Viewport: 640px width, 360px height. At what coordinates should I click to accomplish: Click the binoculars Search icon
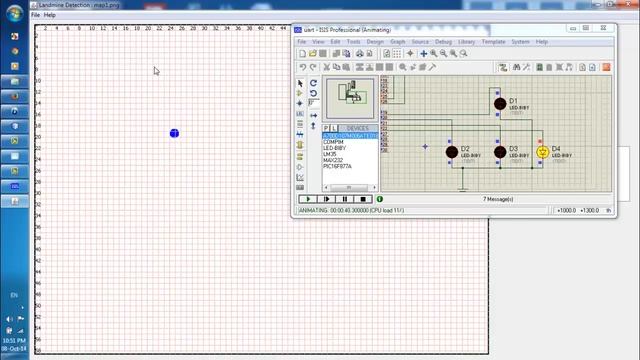point(516,67)
